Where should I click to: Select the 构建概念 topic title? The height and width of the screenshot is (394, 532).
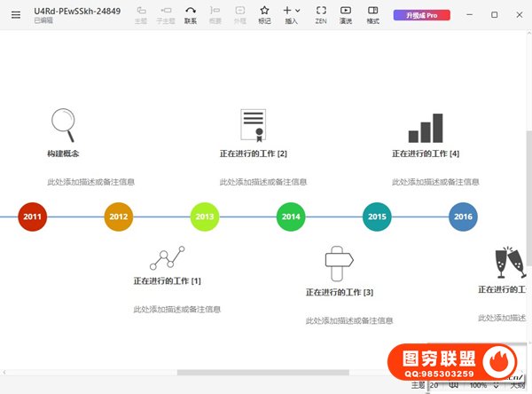pyautogui.click(x=63, y=154)
